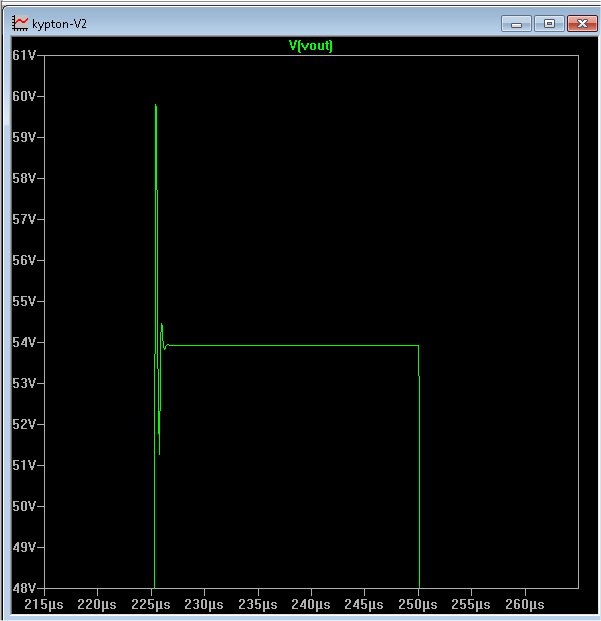601x621 pixels.
Task: Click the kypton-V2 window title
Action: point(59,24)
